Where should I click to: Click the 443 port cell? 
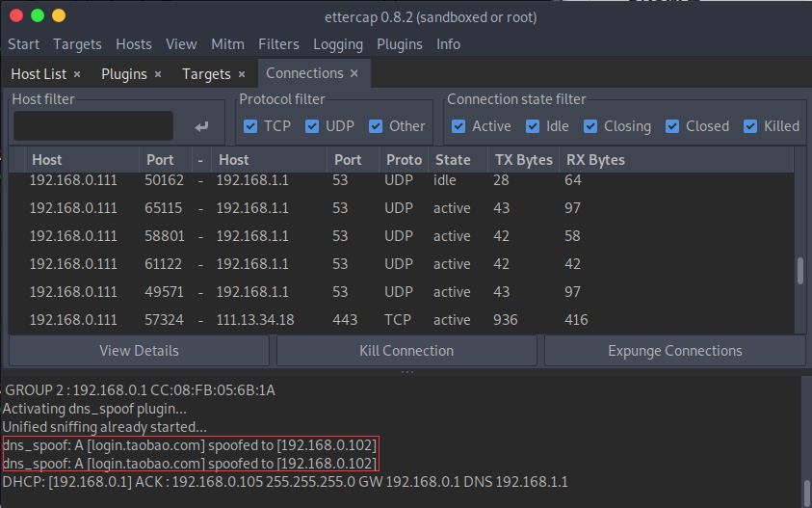345,320
